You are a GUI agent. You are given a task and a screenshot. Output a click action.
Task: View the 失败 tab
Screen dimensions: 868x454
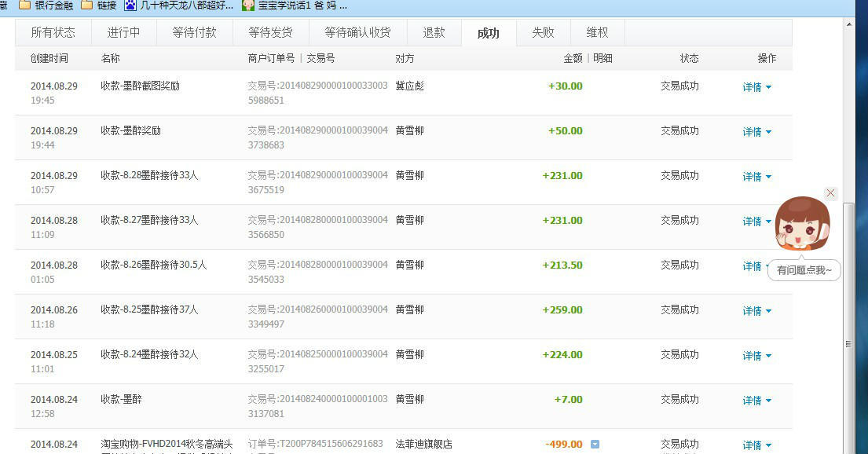542,32
